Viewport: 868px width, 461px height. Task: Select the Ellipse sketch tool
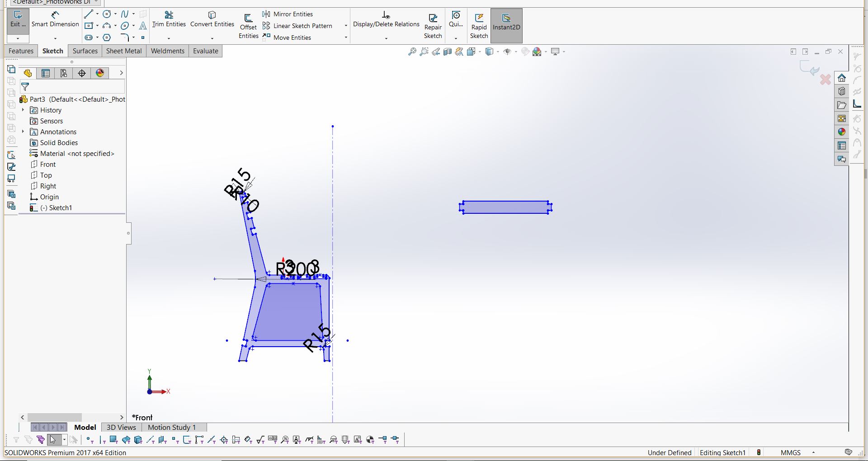125,26
